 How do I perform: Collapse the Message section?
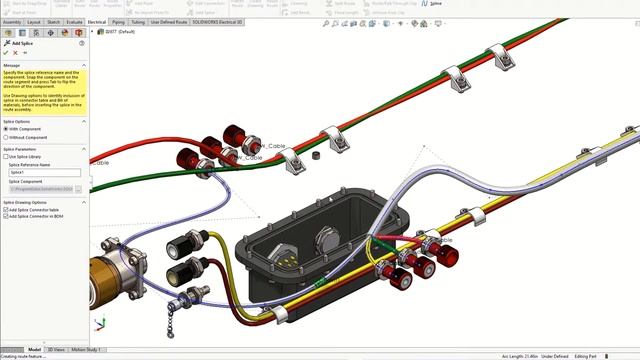click(x=84, y=65)
